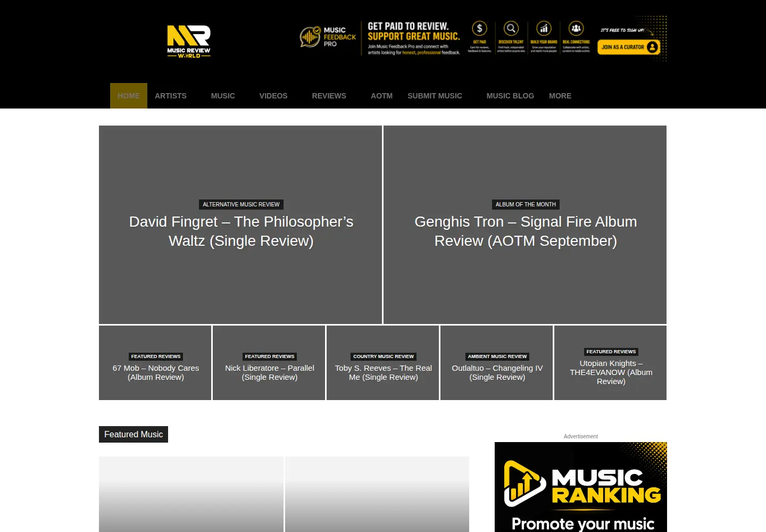The width and height of the screenshot is (766, 532).
Task: Click Featured Reviews tag above 67 Mob
Action: point(156,356)
